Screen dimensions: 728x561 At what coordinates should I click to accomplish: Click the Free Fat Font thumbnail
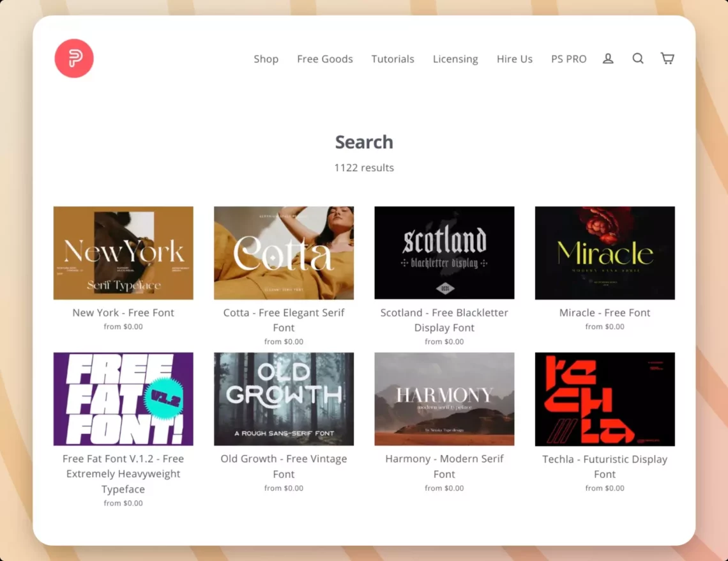[123, 399]
